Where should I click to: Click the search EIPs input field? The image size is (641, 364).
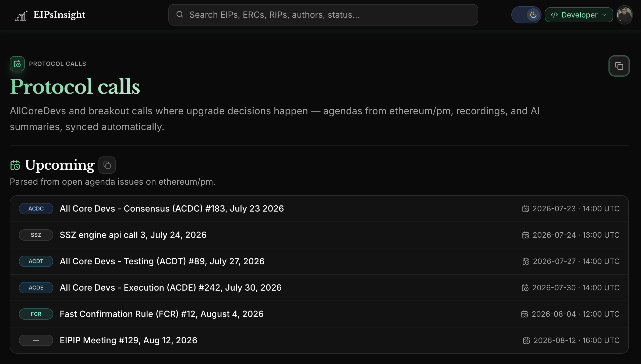[323, 15]
